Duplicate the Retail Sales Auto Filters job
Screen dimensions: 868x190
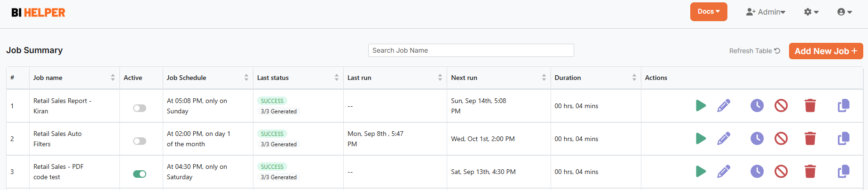click(x=844, y=139)
